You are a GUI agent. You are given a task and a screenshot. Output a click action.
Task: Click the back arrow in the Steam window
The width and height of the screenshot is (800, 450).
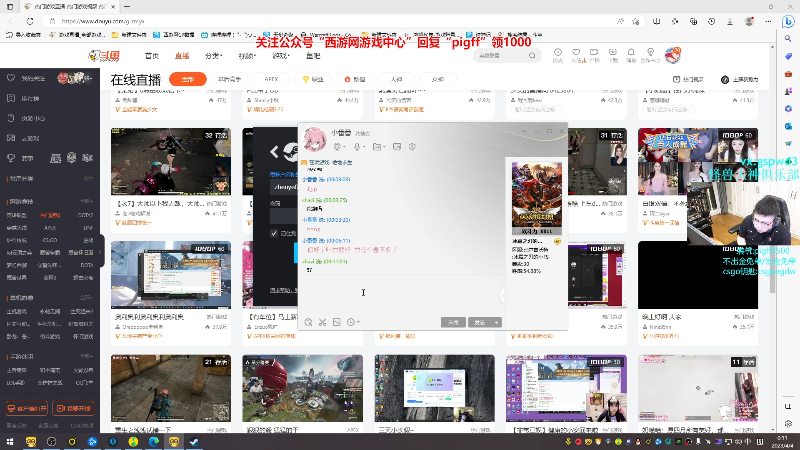click(x=274, y=152)
